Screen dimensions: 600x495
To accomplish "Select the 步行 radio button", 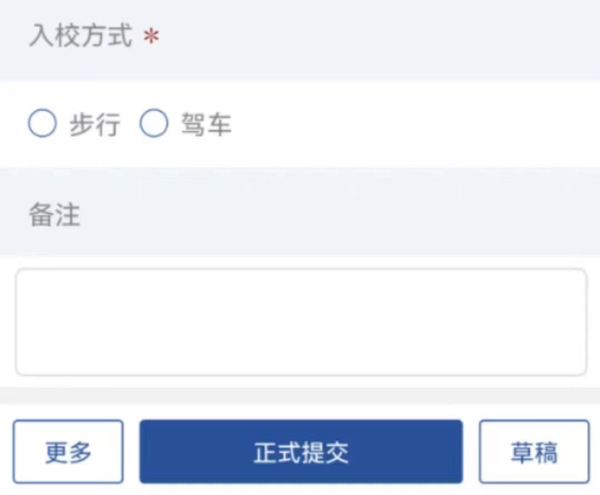I will tap(42, 125).
